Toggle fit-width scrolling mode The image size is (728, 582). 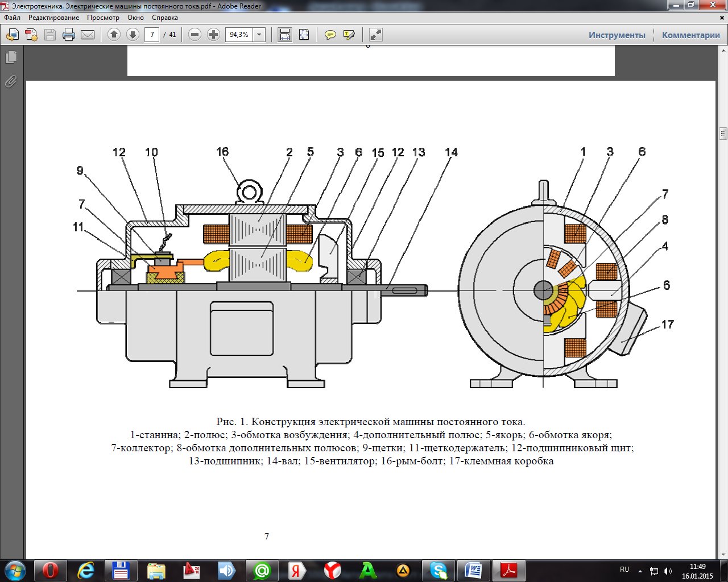pyautogui.click(x=284, y=35)
